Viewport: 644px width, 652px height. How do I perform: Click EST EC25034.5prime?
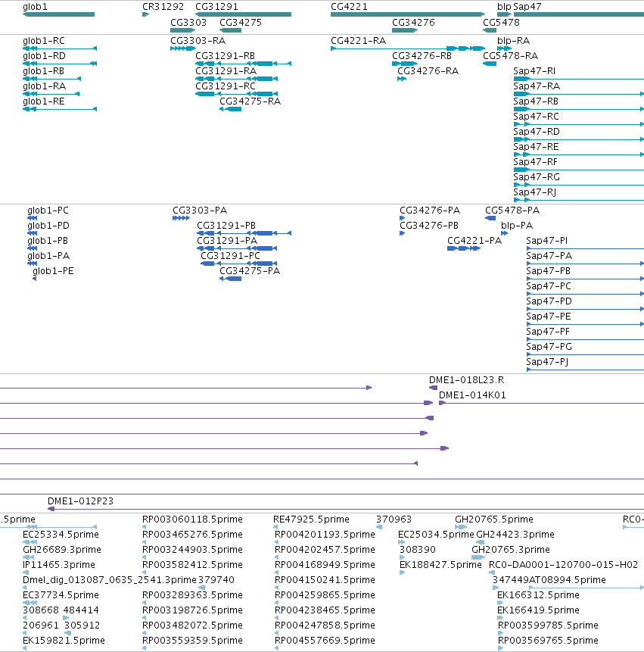coord(436,535)
